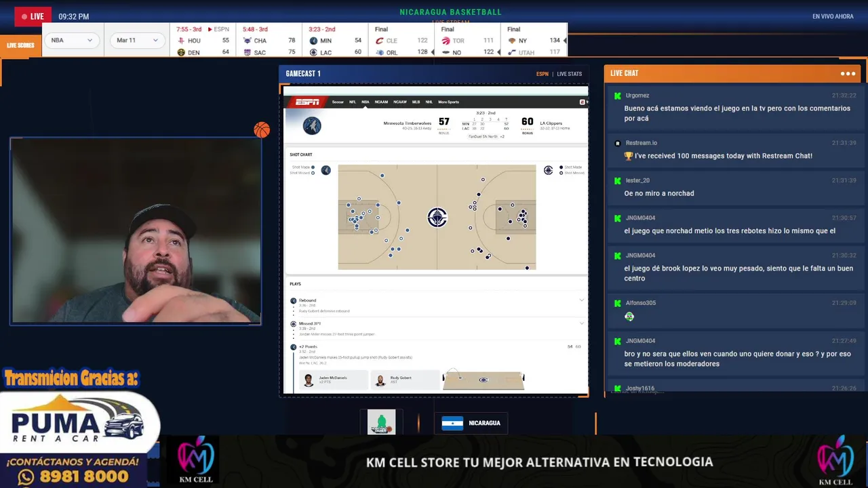Click the Utah Jazz logo in ticker
Screen dimensions: 868x488
point(512,52)
